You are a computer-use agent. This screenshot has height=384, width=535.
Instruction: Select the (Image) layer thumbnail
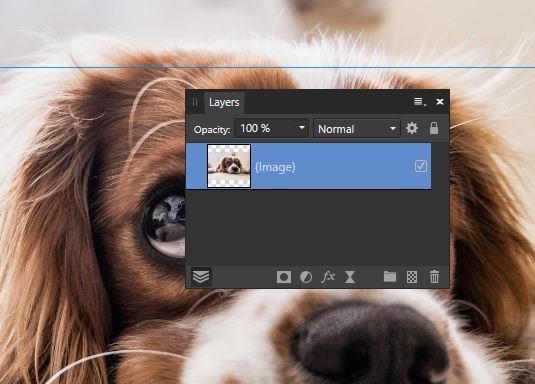pyautogui.click(x=229, y=166)
